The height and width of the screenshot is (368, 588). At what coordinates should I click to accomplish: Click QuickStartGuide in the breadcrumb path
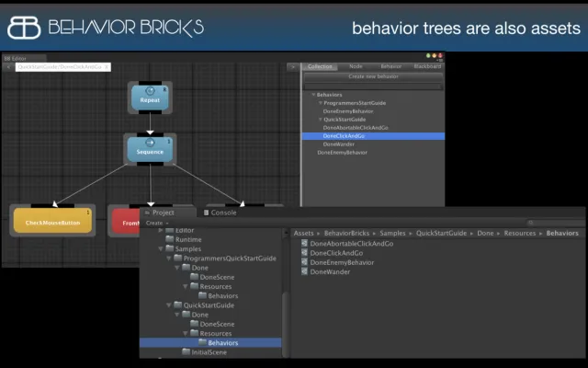[441, 233]
